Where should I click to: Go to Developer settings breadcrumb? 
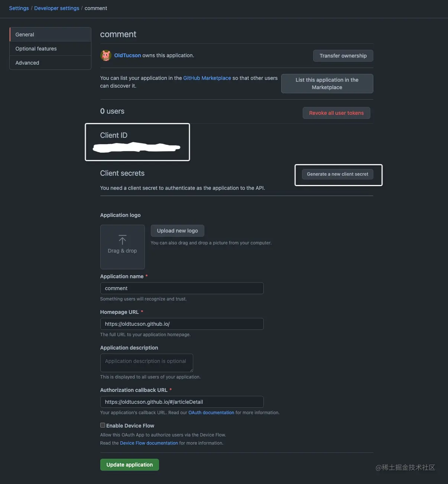(x=56, y=8)
